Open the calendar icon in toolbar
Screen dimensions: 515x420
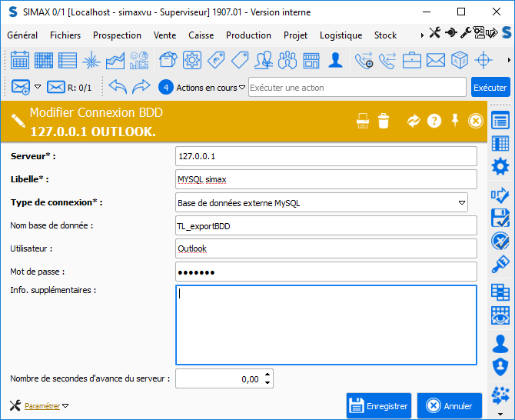pos(20,60)
